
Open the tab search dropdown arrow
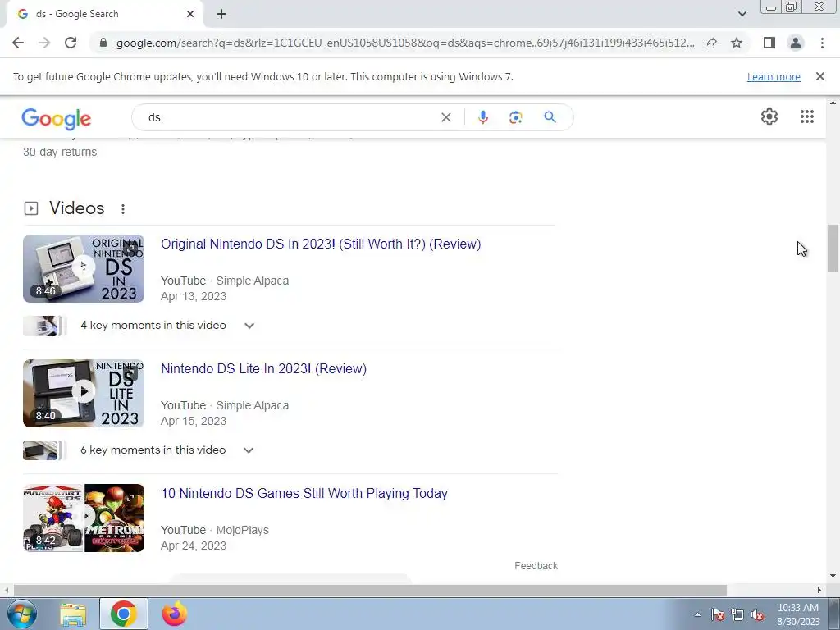click(742, 14)
